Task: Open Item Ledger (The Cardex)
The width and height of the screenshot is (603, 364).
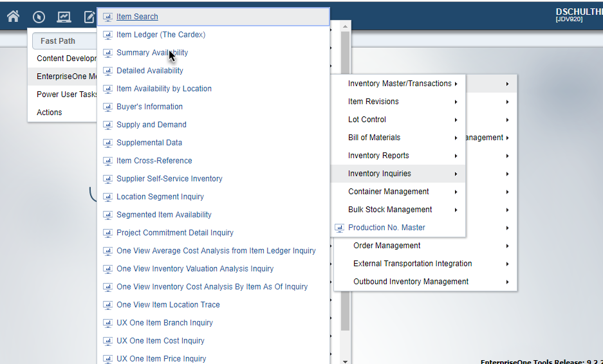Action: tap(161, 35)
